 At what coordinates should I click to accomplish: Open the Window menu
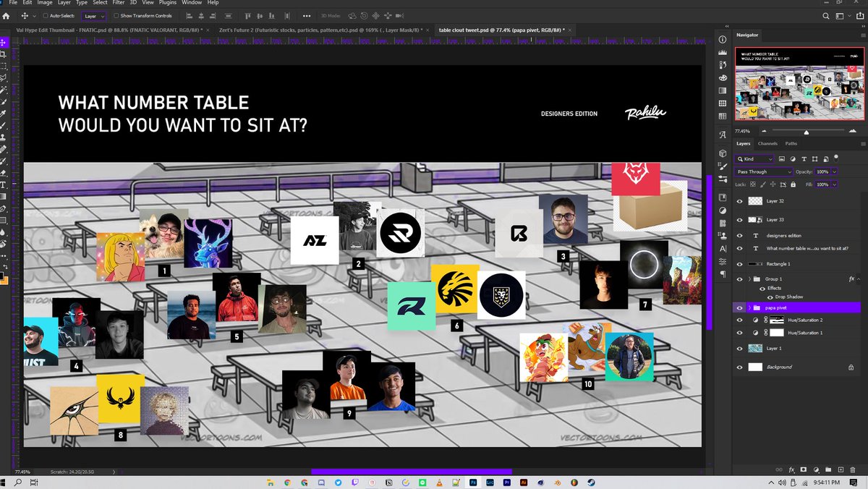point(192,3)
